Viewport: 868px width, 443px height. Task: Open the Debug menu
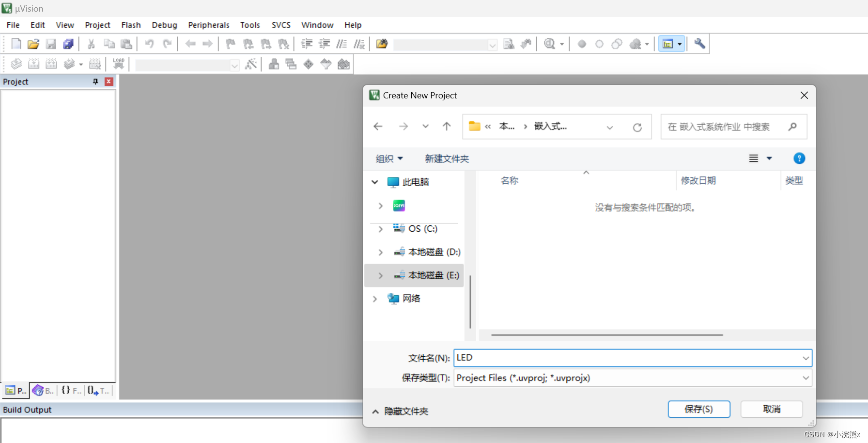164,25
